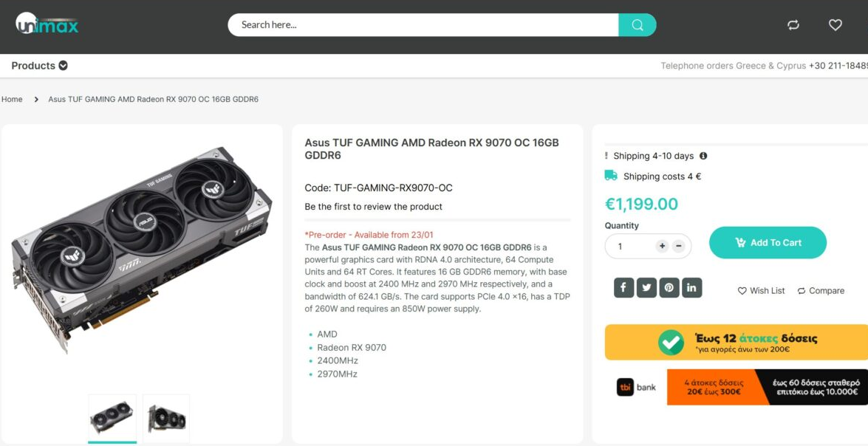The height and width of the screenshot is (446, 868).
Task: Share product on Twitter
Action: tap(646, 287)
